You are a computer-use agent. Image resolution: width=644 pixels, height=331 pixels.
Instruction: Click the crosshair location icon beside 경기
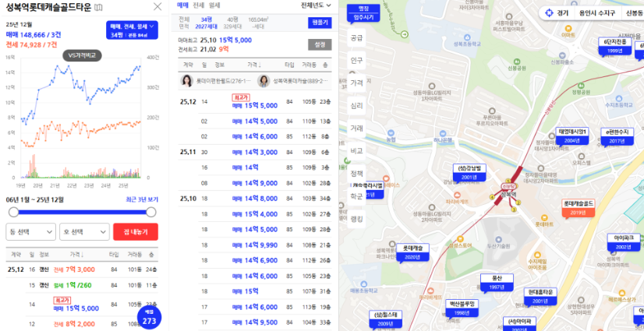(x=549, y=12)
